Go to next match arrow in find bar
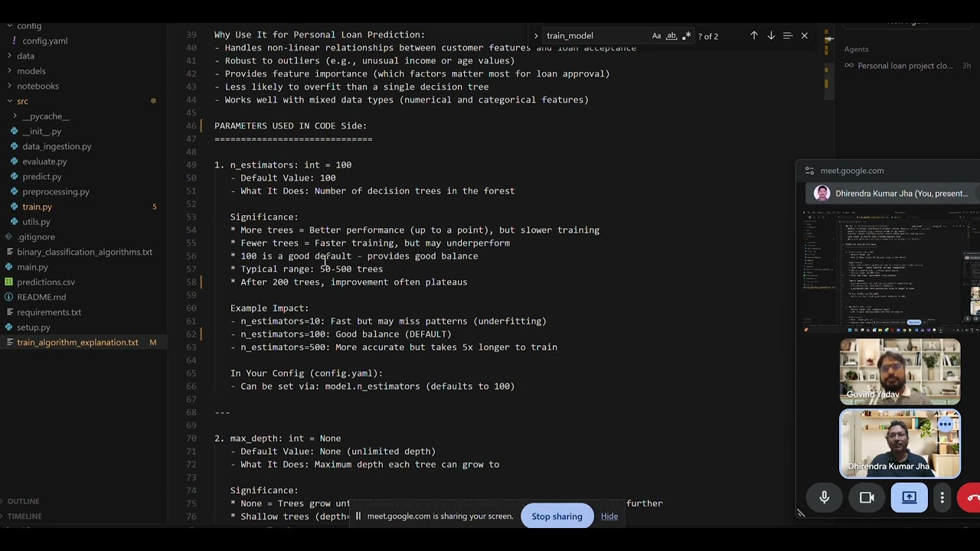The width and height of the screenshot is (980, 551). pyautogui.click(x=771, y=36)
